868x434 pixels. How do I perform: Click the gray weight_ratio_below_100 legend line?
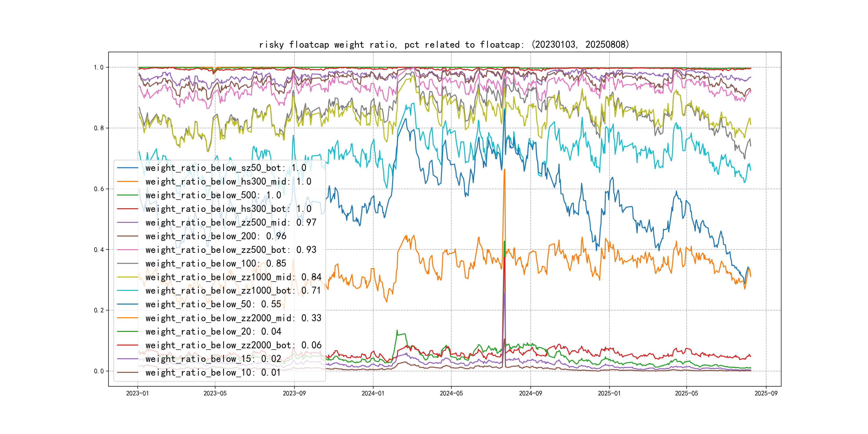pos(128,264)
